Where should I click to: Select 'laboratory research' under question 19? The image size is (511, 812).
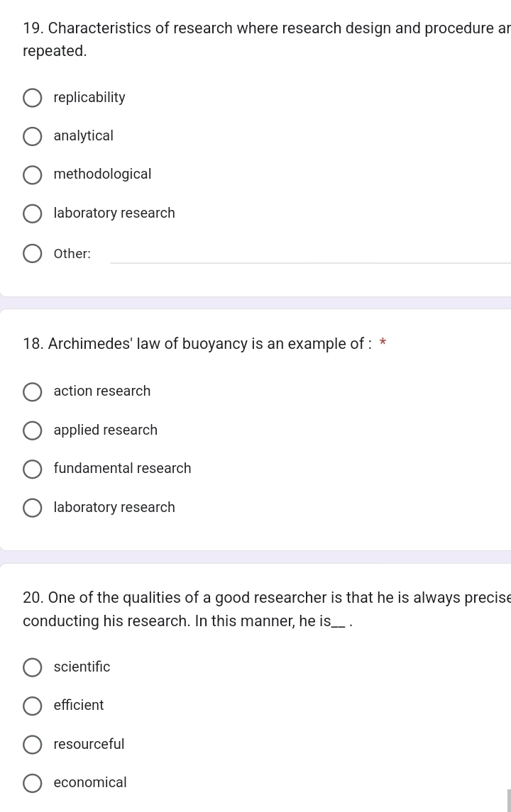pos(32,213)
